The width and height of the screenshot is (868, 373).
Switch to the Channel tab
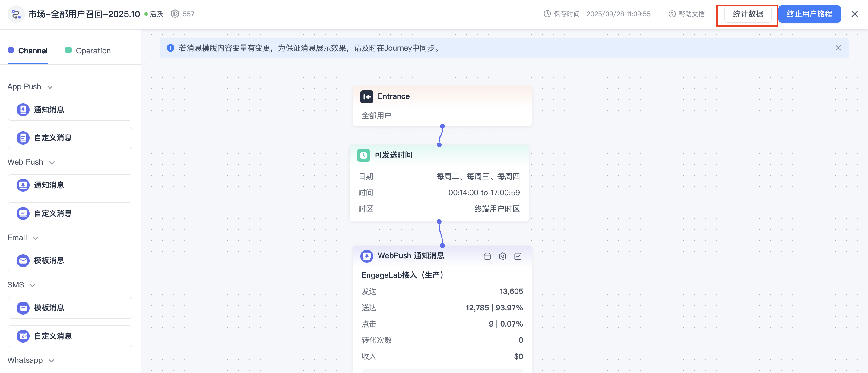(28, 51)
